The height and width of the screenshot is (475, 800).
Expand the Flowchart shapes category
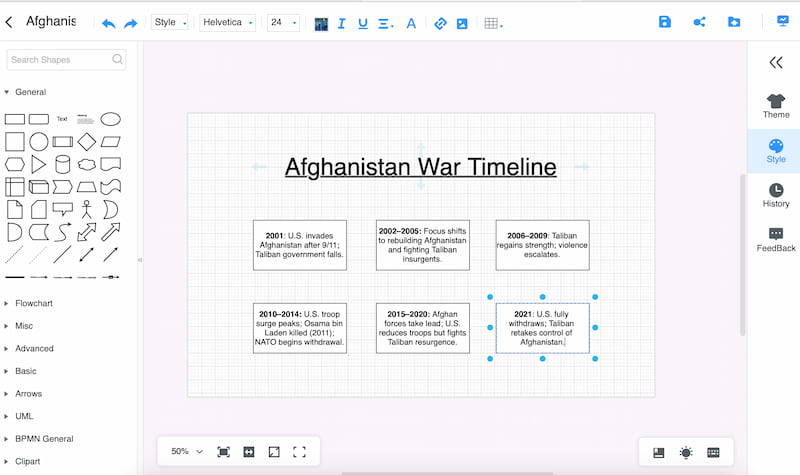point(34,303)
